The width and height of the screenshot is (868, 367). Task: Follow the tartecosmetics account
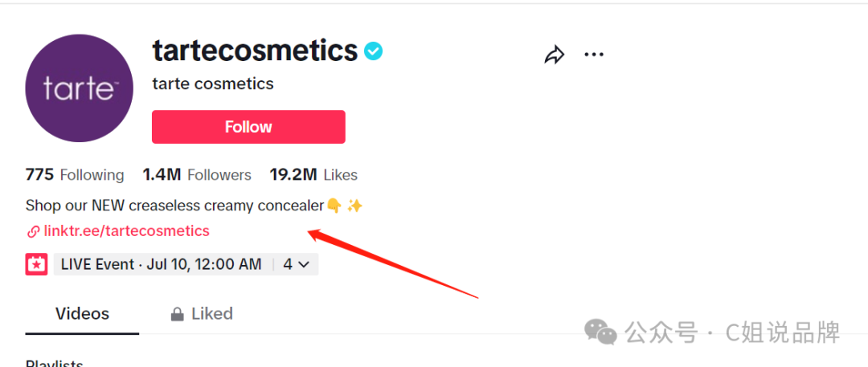coord(248,127)
